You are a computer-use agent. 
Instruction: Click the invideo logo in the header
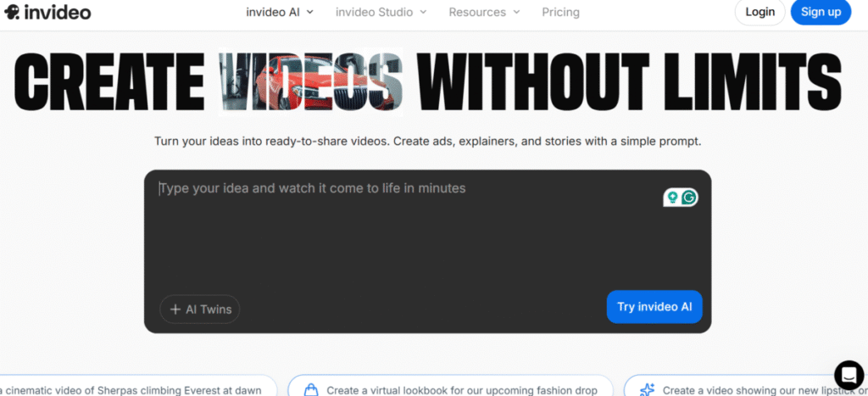point(47,12)
